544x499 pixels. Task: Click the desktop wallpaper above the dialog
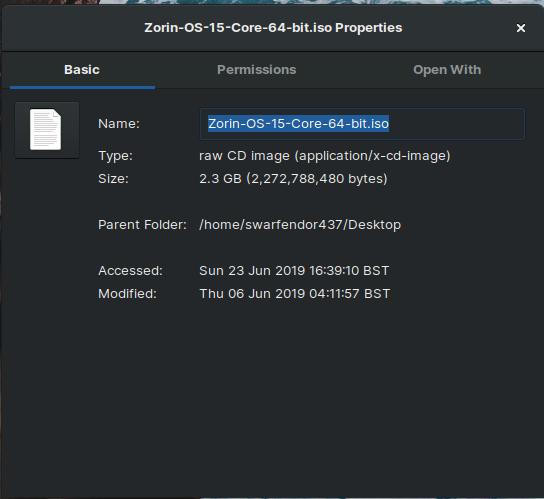(312, 2)
